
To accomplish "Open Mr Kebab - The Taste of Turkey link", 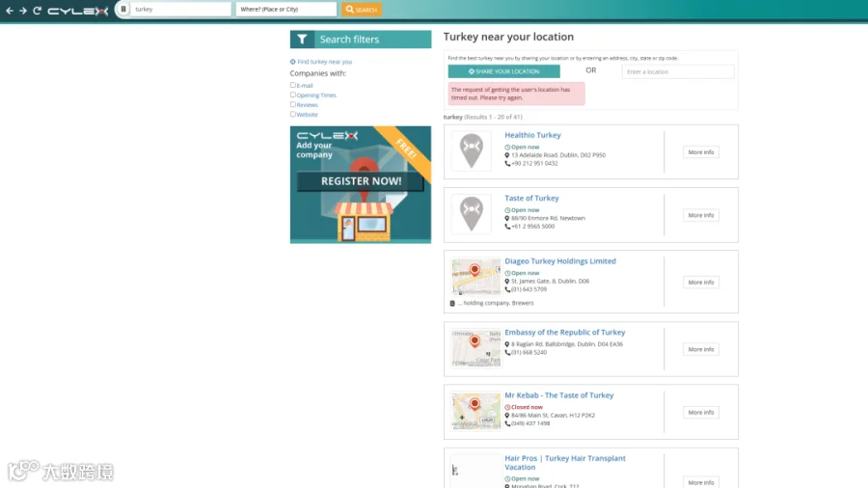I will (x=559, y=395).
